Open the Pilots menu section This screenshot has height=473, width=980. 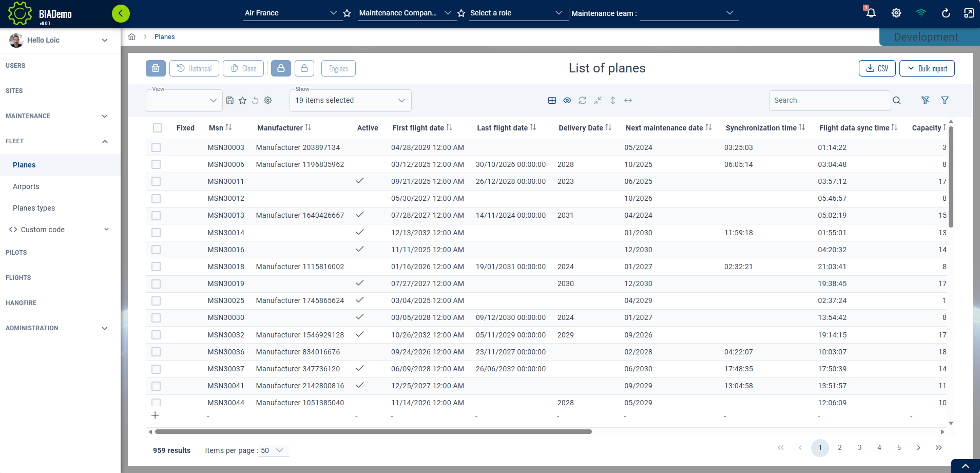(x=16, y=253)
